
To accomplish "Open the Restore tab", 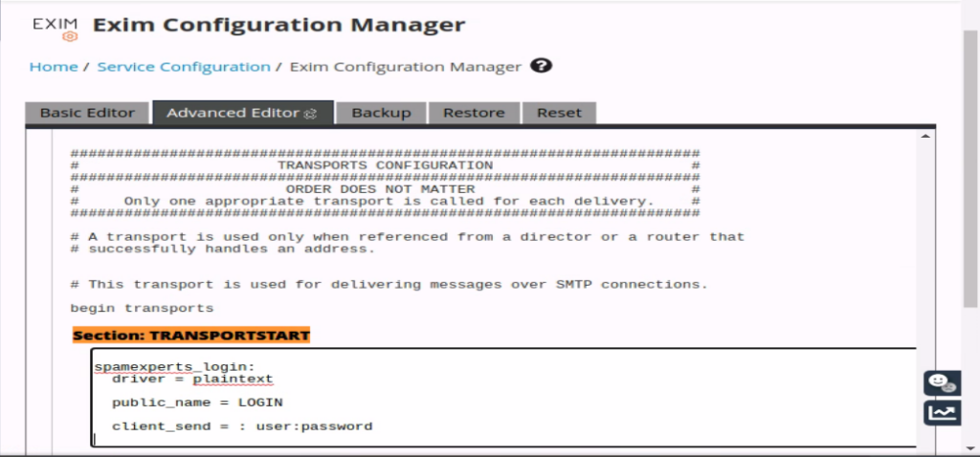I will [x=474, y=113].
